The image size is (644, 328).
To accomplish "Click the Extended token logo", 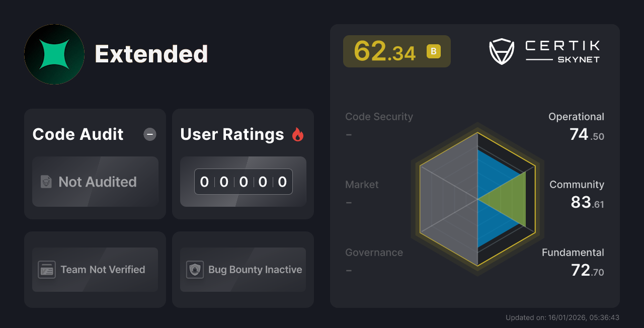I will pos(54,54).
